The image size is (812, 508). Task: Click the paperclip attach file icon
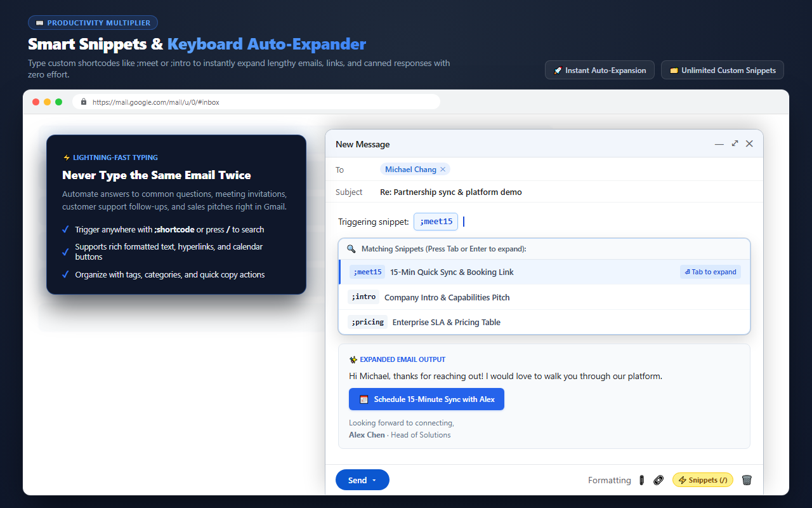[x=642, y=480]
